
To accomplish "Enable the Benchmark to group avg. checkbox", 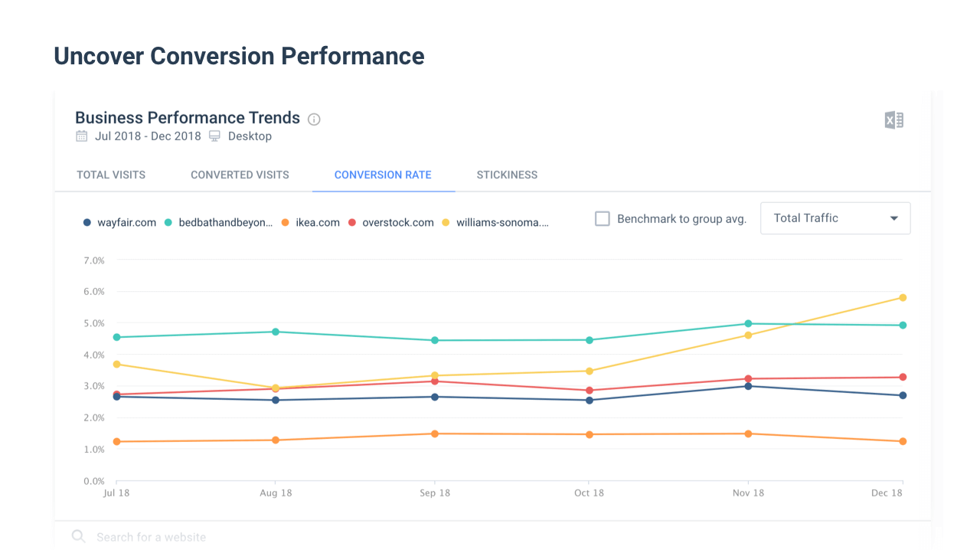I will pyautogui.click(x=603, y=219).
